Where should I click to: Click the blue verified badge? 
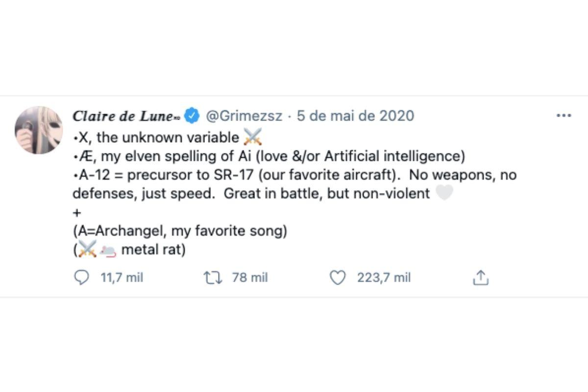192,116
